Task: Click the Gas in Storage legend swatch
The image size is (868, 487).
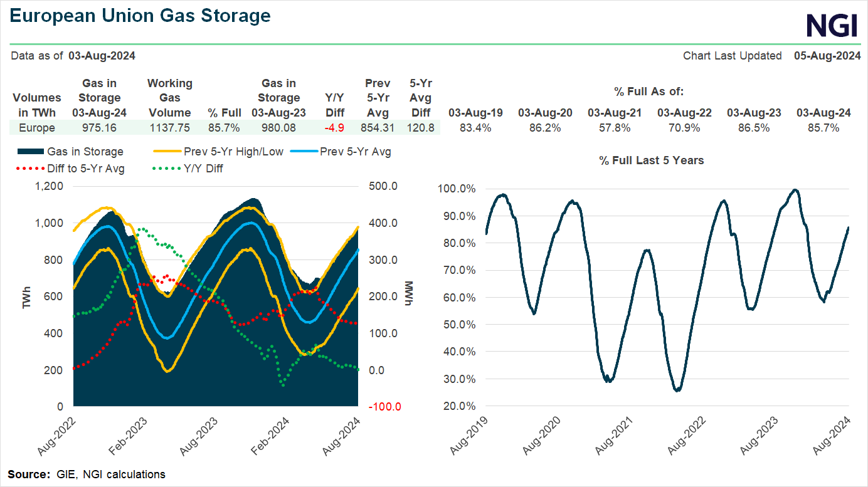Action: pos(29,152)
